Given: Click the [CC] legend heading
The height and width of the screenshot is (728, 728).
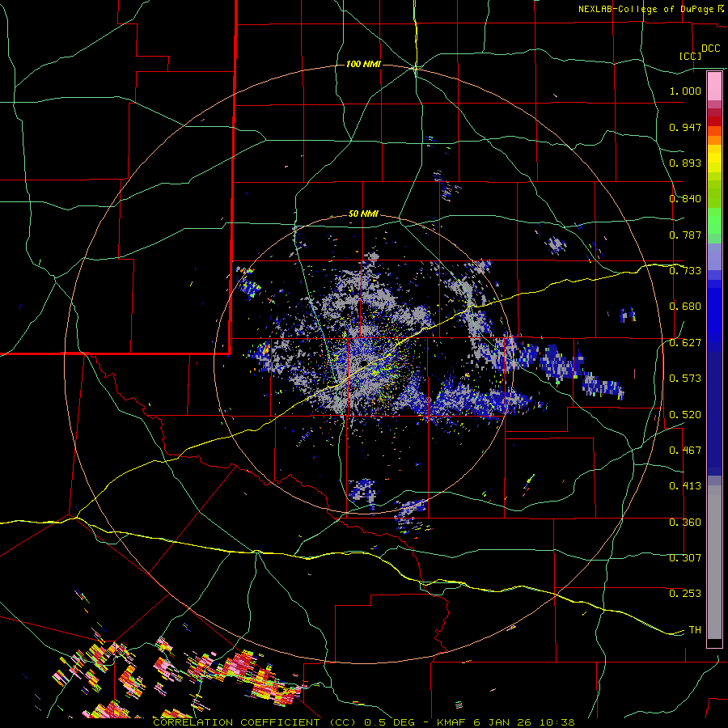Looking at the screenshot, I should click(690, 56).
